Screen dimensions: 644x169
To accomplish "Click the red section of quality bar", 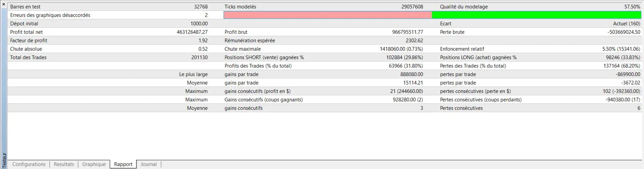I will coord(328,15).
